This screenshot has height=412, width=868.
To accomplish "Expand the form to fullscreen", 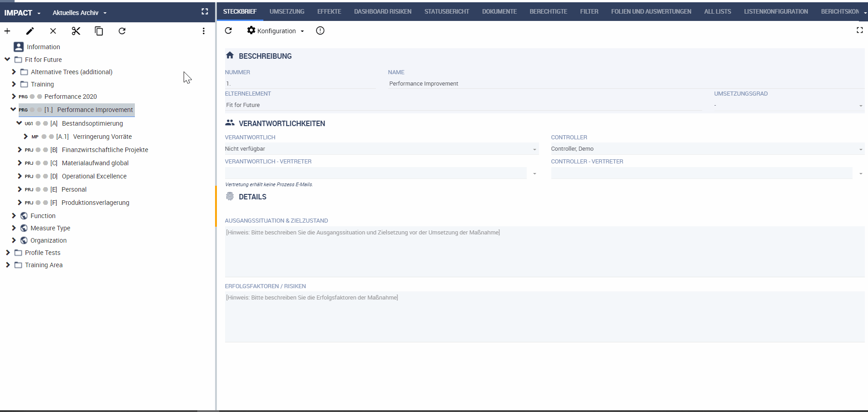I will coord(860,31).
